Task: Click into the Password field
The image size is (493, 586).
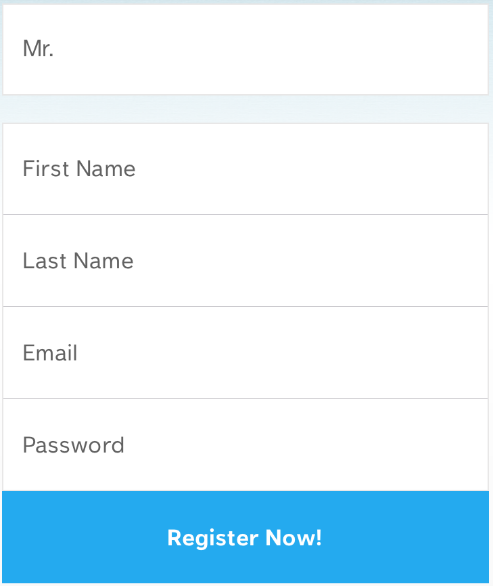Action: coord(246,445)
